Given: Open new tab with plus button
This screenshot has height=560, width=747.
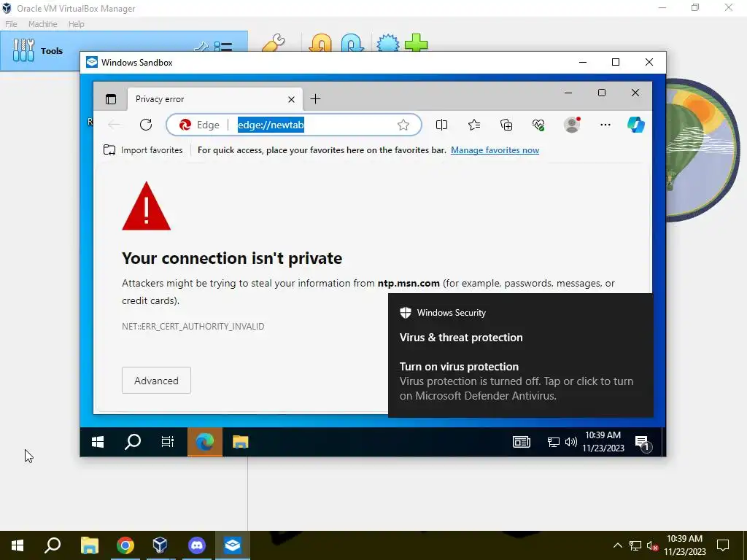Looking at the screenshot, I should coord(315,99).
